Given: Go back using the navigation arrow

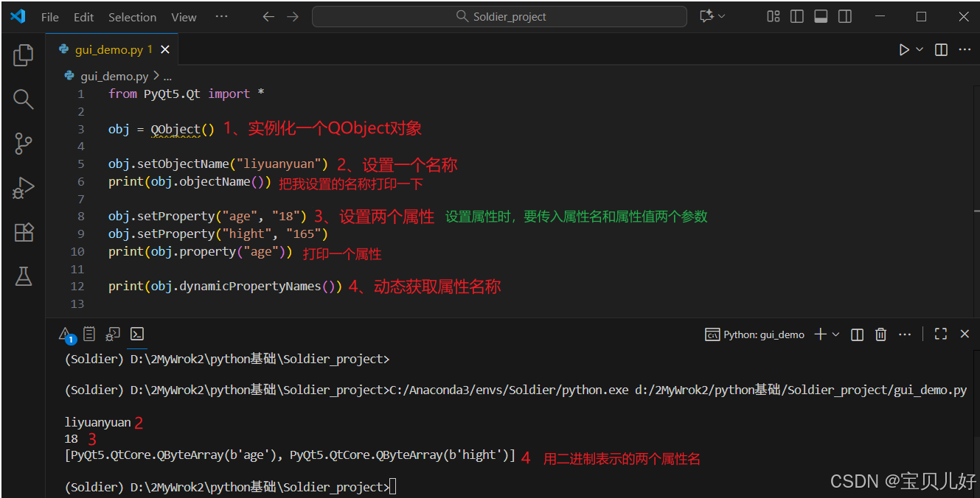Looking at the screenshot, I should [268, 16].
